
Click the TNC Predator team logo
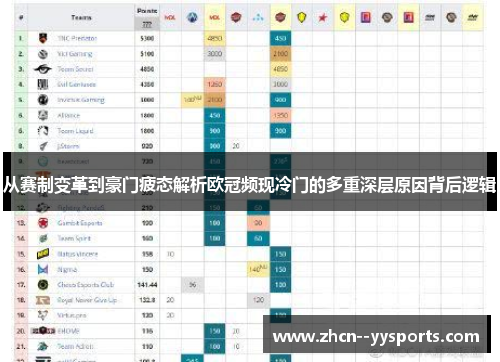pos(43,38)
